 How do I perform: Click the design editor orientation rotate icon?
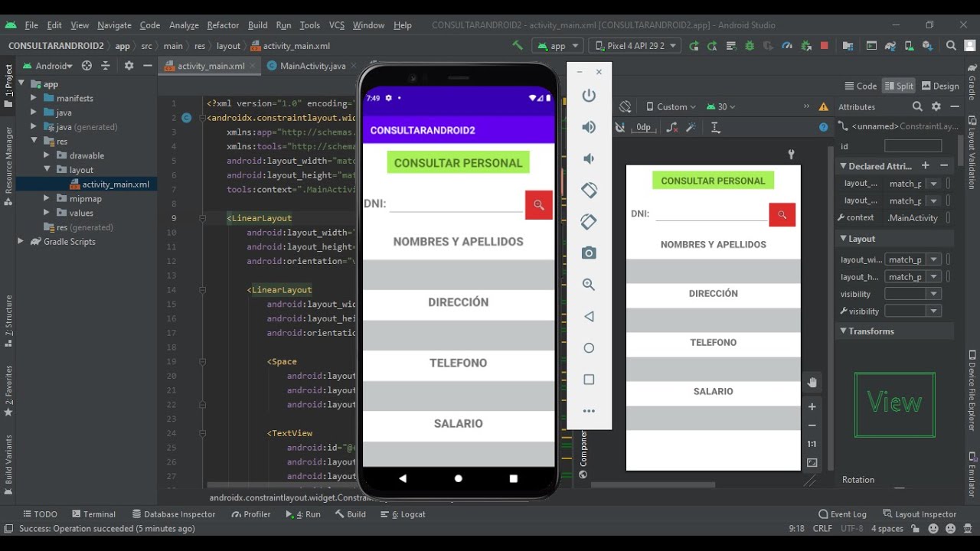coord(626,107)
